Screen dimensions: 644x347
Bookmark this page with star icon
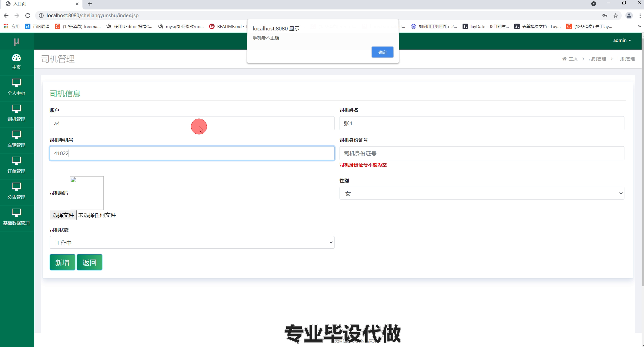pos(616,16)
